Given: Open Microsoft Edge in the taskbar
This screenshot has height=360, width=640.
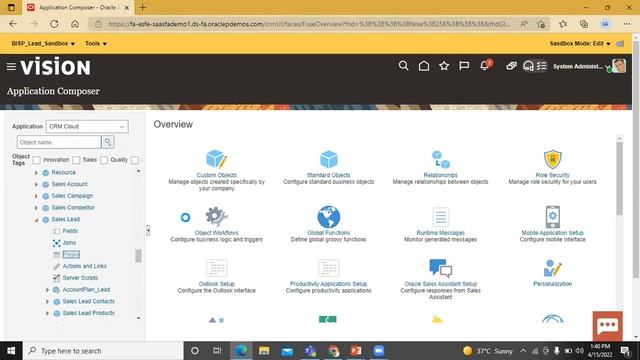Looking at the screenshot, I should point(241,351).
